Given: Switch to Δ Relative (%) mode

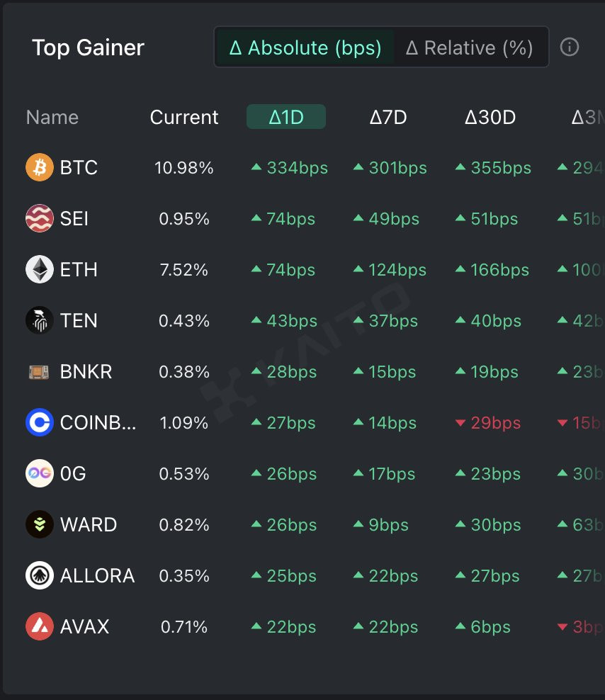Looking at the screenshot, I should (x=469, y=47).
